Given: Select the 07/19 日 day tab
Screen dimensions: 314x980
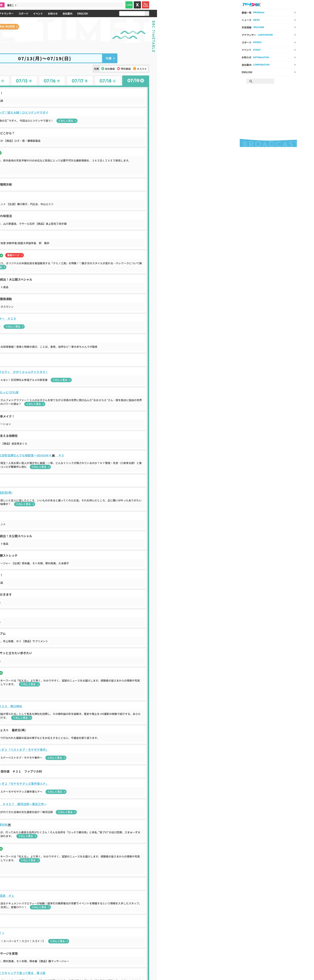Looking at the screenshot, I should [x=136, y=81].
